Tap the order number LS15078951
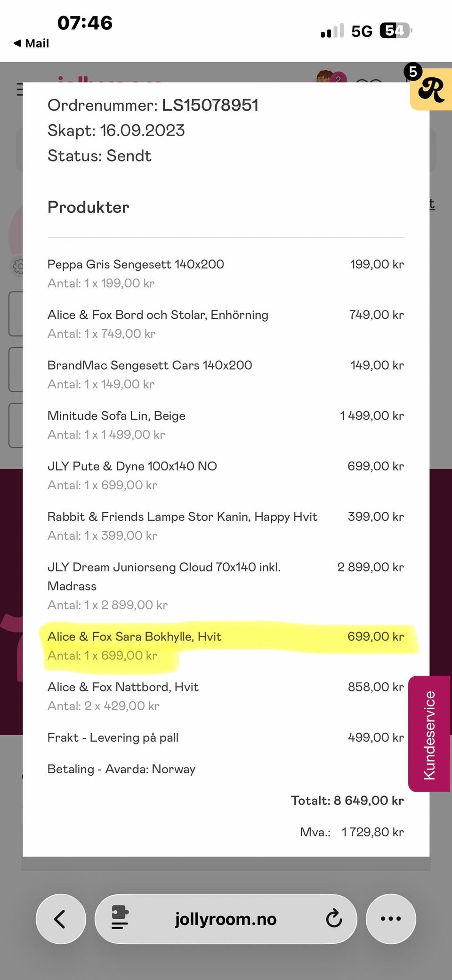 [210, 105]
